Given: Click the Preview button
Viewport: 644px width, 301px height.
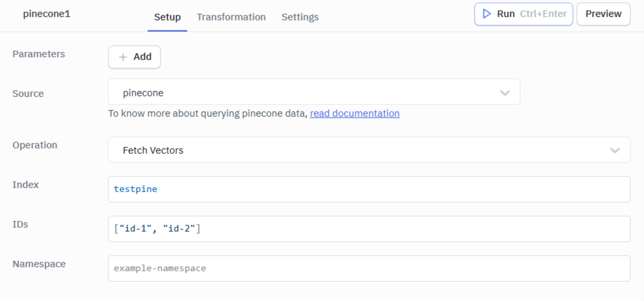Looking at the screenshot, I should click(603, 14).
